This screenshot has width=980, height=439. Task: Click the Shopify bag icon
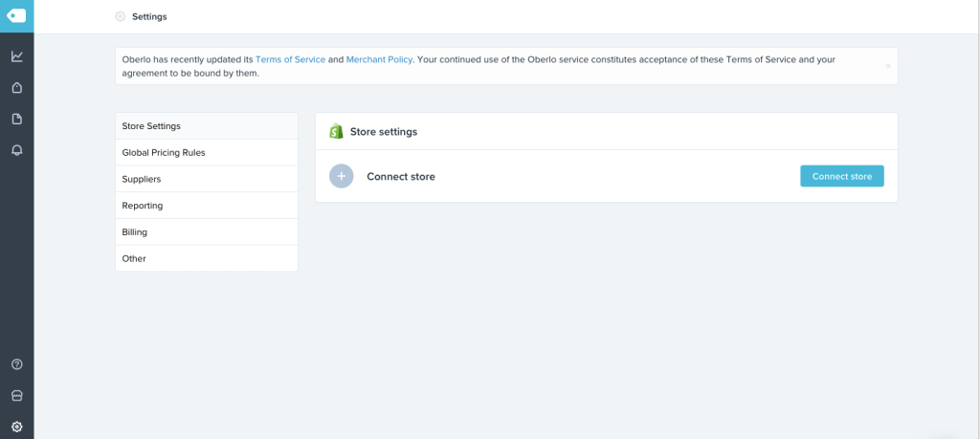coord(336,132)
